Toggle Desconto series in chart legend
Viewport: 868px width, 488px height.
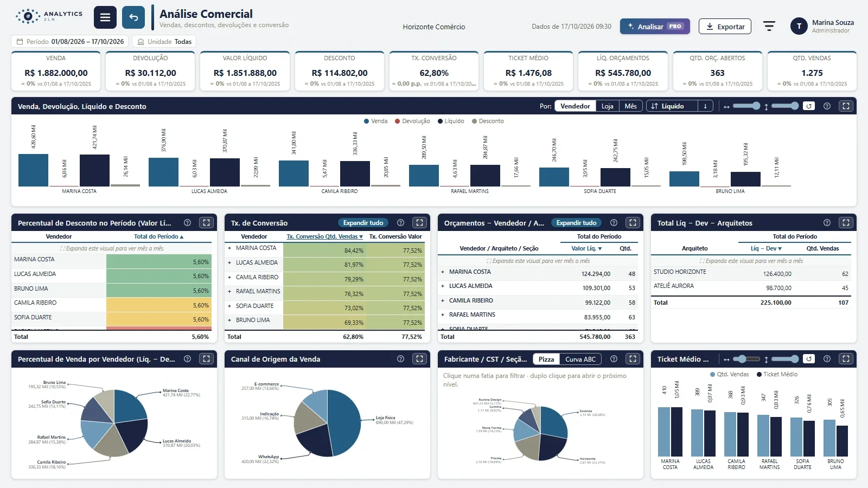pos(488,121)
